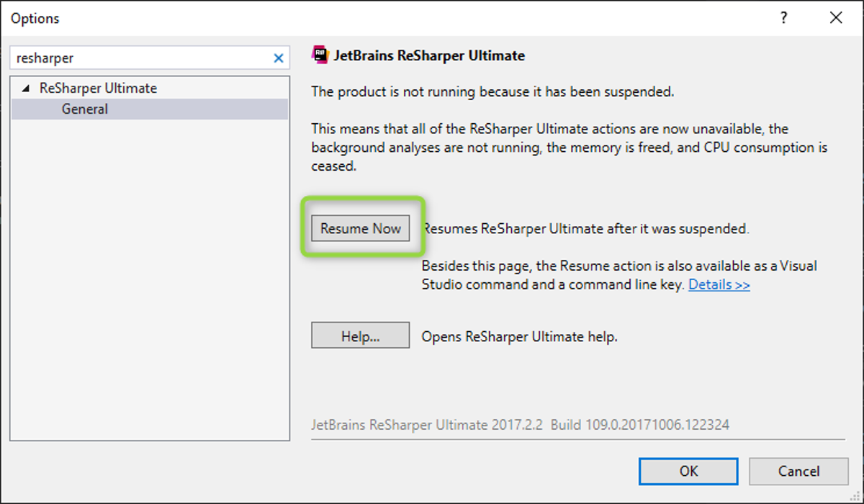Select the General tree item
The width and height of the screenshot is (864, 504).
click(x=85, y=109)
